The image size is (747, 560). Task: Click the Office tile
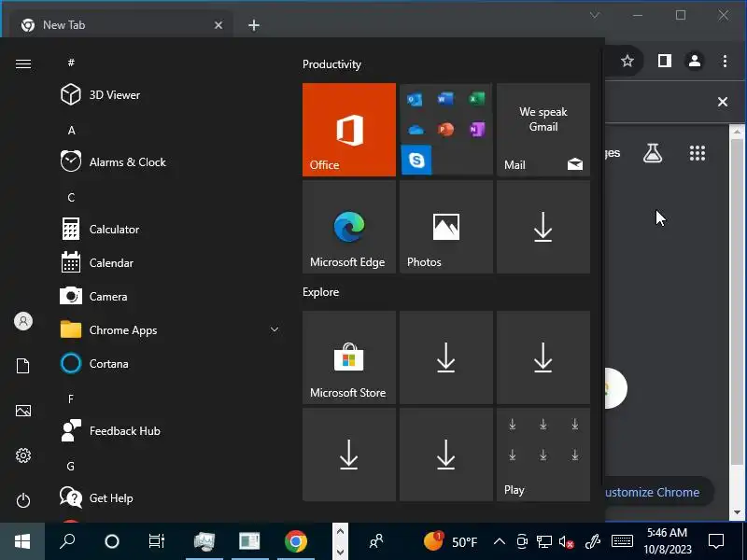[x=348, y=130]
